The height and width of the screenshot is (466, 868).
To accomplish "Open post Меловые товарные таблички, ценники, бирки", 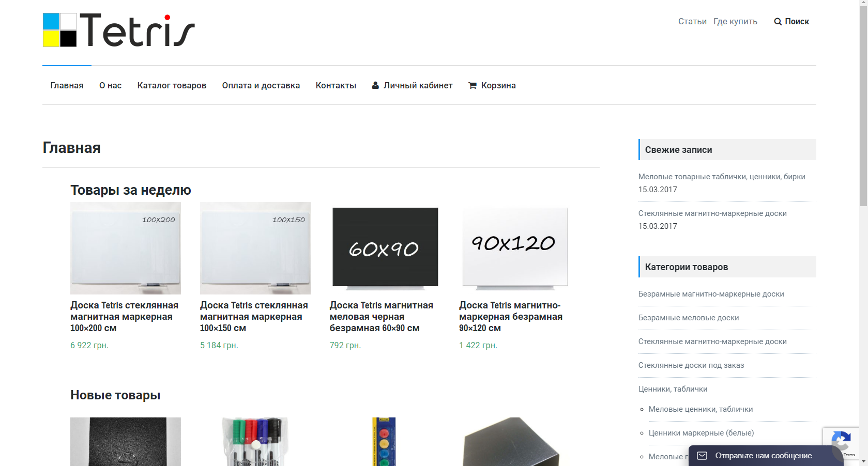I will pyautogui.click(x=722, y=177).
